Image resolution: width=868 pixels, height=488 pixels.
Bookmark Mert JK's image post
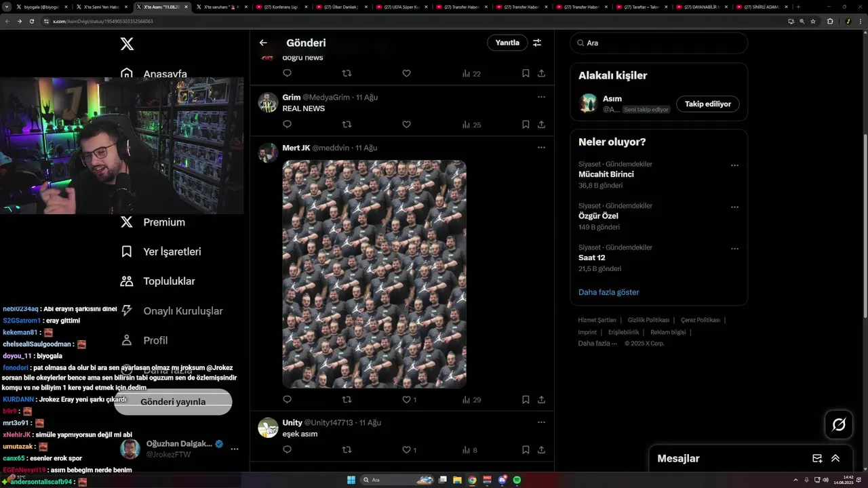[x=526, y=400]
